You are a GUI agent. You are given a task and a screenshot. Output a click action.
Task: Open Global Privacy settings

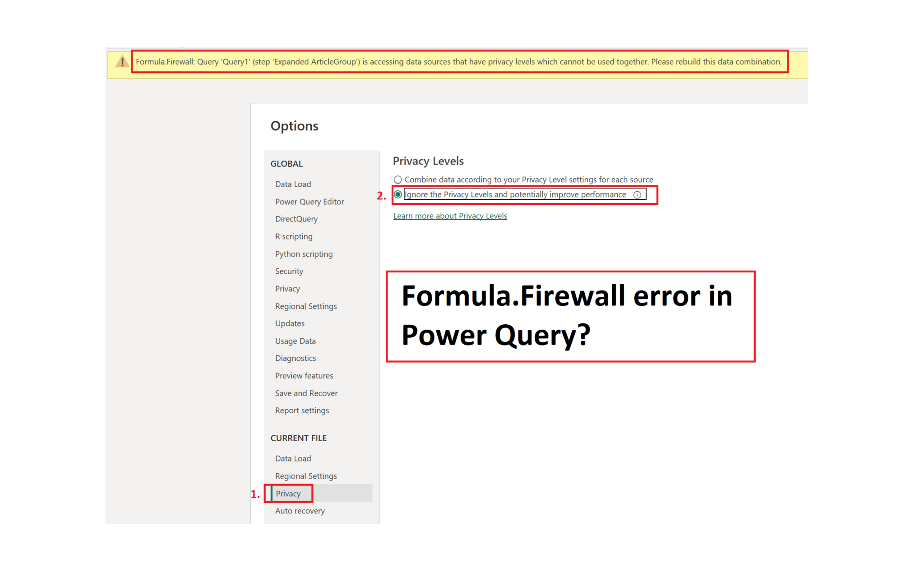287,289
